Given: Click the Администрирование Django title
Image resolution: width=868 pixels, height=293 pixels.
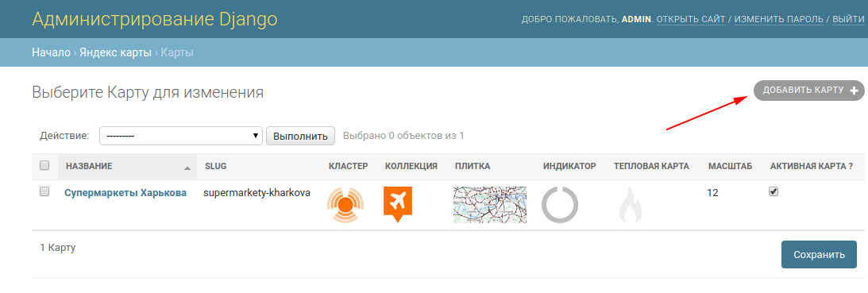Looking at the screenshot, I should point(154,19).
